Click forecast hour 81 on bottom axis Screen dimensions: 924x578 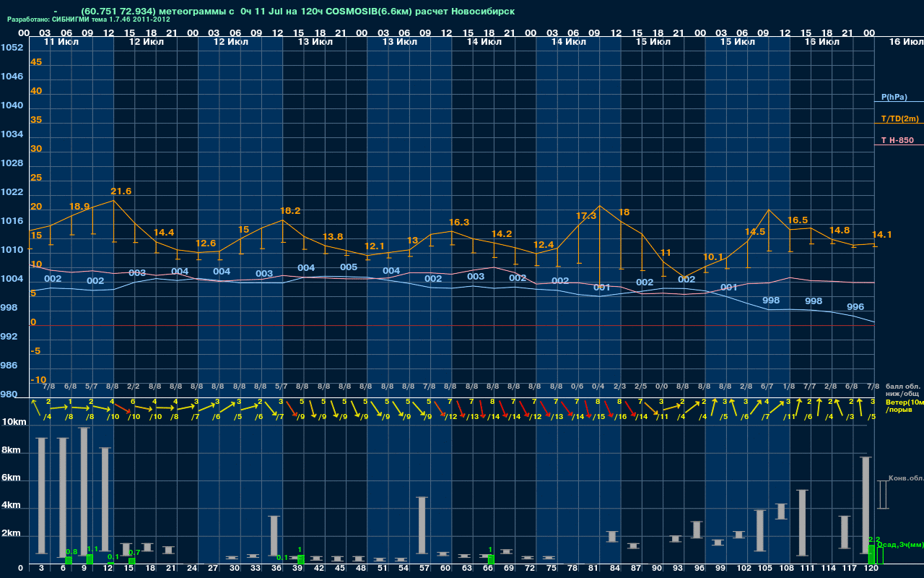click(x=594, y=569)
